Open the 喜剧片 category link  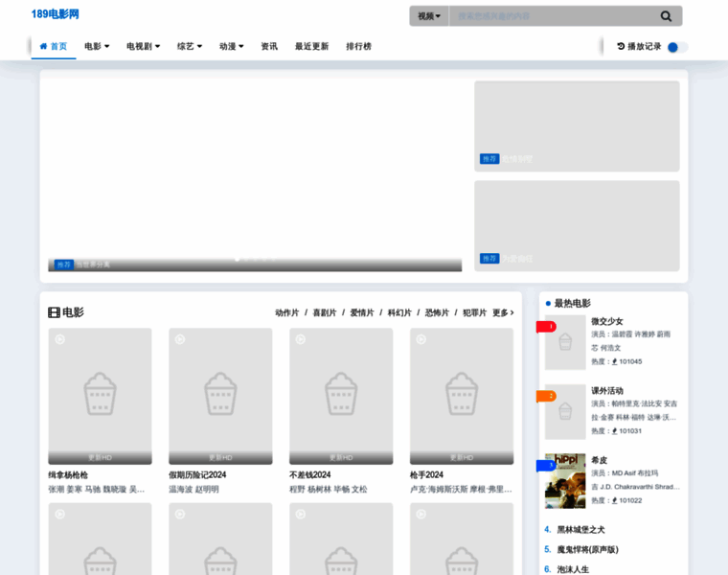click(x=324, y=312)
